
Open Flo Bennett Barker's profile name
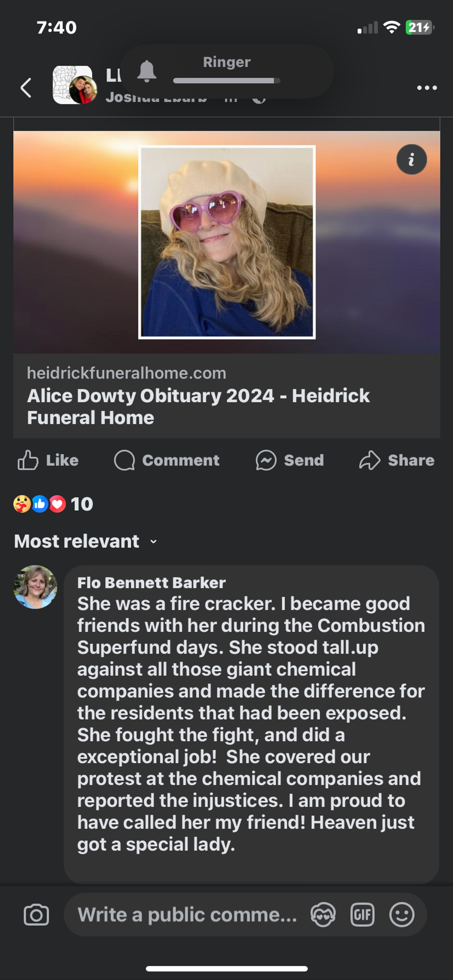[x=151, y=582]
